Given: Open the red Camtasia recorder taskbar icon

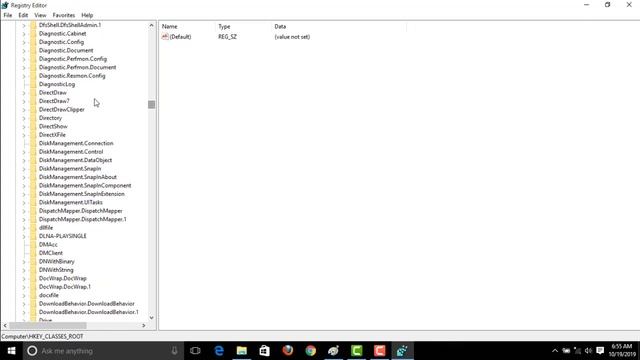Looking at the screenshot, I should [380, 351].
